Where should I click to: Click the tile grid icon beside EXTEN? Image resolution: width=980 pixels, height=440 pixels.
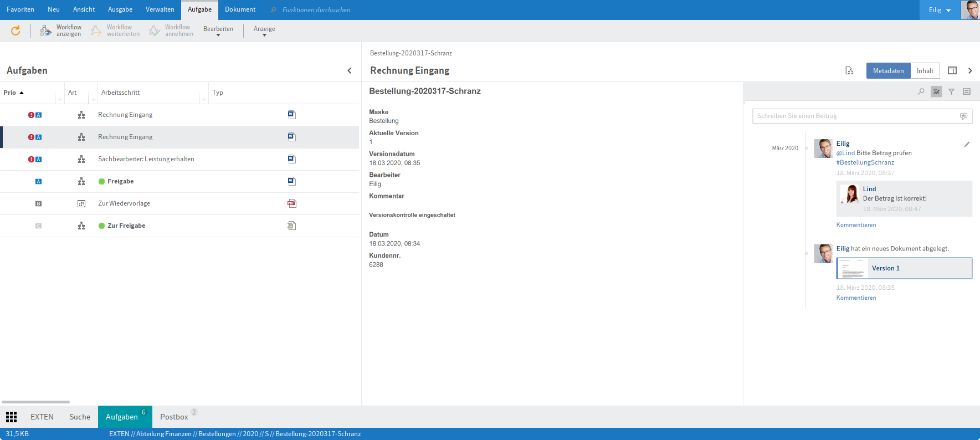tap(11, 417)
